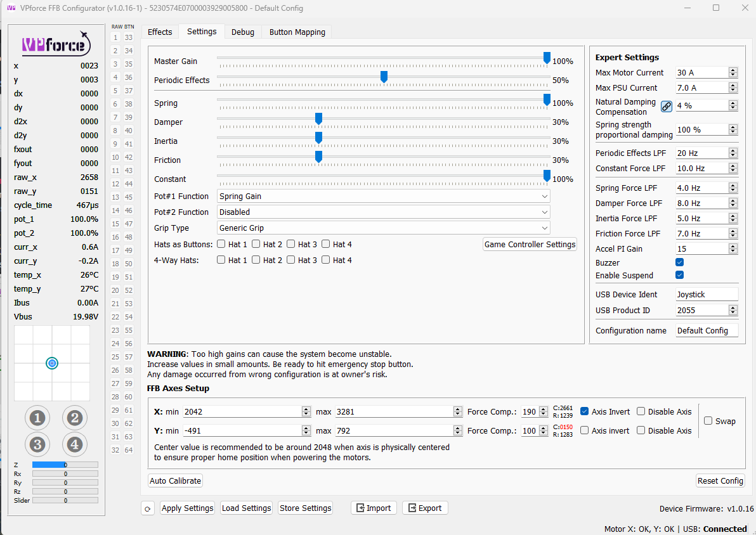The height and width of the screenshot is (535, 756).
Task: Click the Periodic Effects slider handle
Action: 384,77
